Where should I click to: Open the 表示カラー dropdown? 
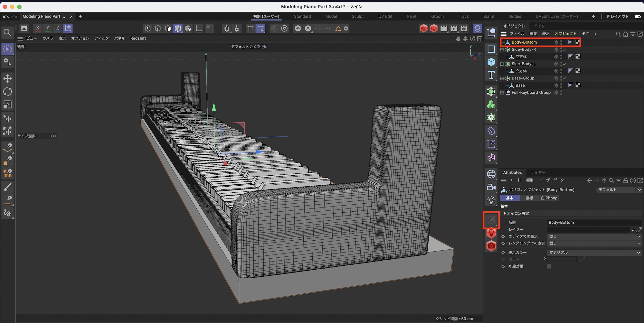pos(594,253)
